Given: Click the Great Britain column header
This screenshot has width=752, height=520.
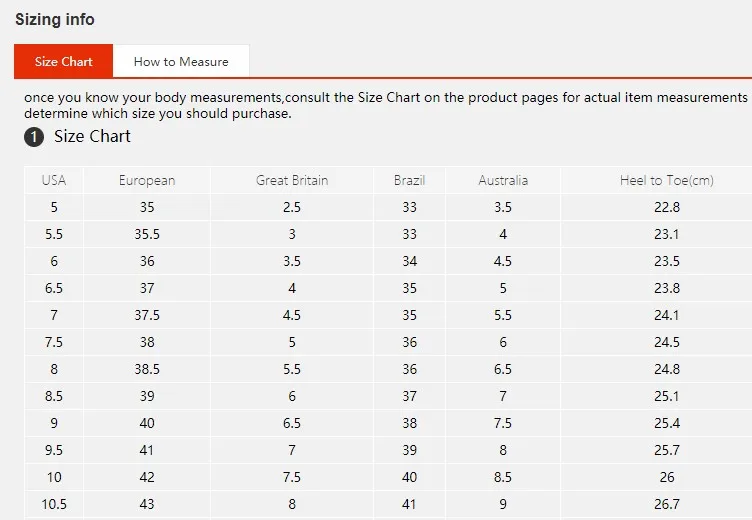Looking at the screenshot, I should point(292,180).
